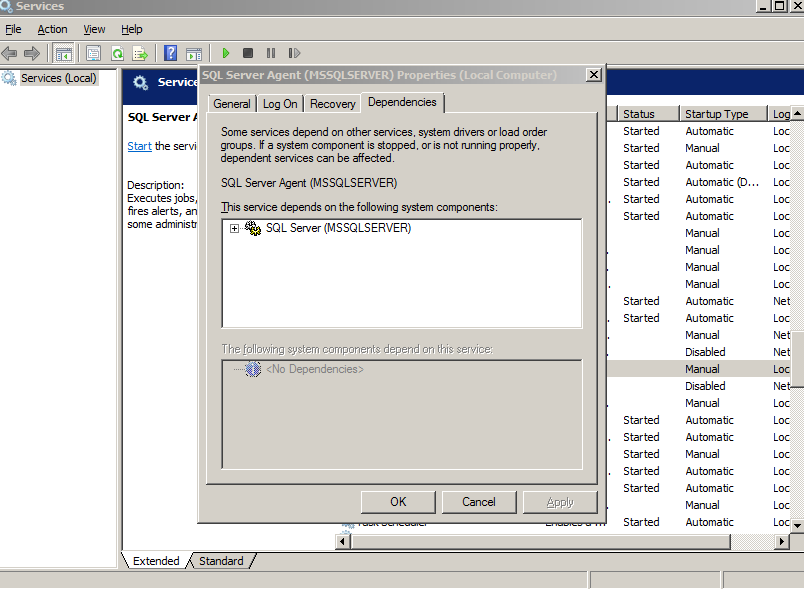804x589 pixels.
Task: Confirm the dialog with OK
Action: (398, 502)
